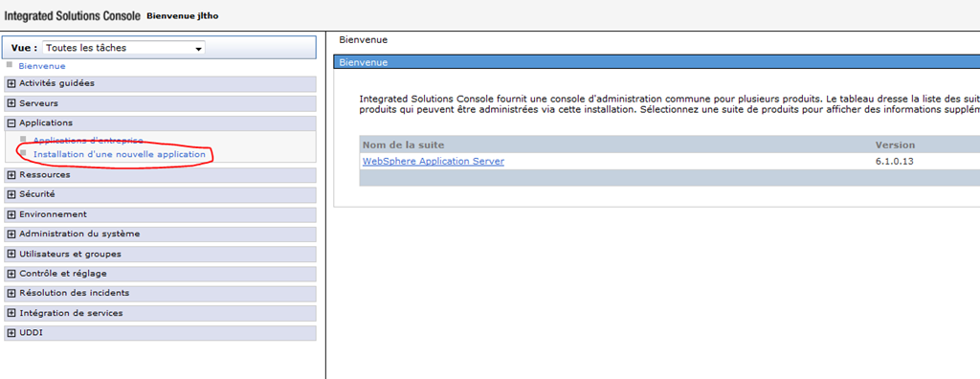980x379 pixels.
Task: Open the Vue dropdown 'Toutes les tâches'
Action: coord(123,48)
